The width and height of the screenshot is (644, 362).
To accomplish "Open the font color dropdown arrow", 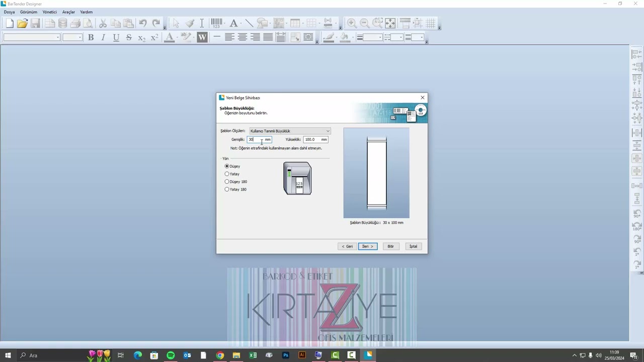I will point(178,37).
